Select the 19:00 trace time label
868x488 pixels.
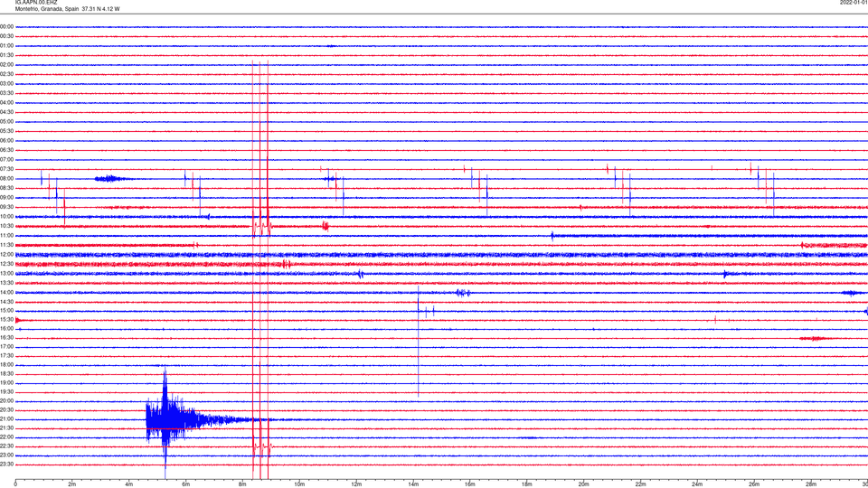7,383
